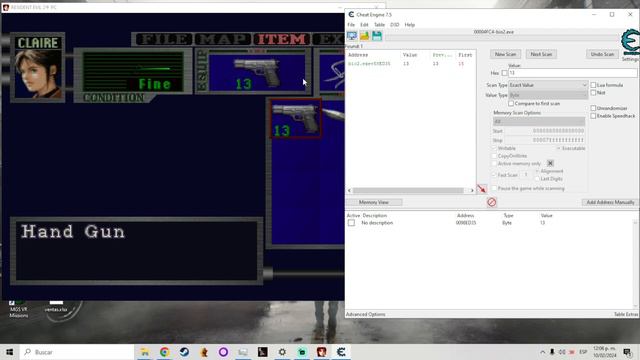
Task: Click the clock in system tray
Action: (604, 352)
